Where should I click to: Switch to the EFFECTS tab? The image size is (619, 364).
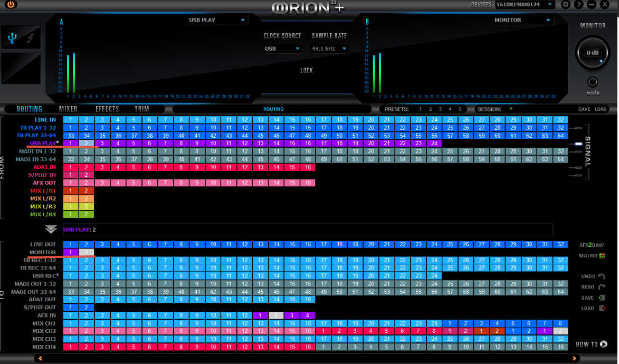pos(107,109)
